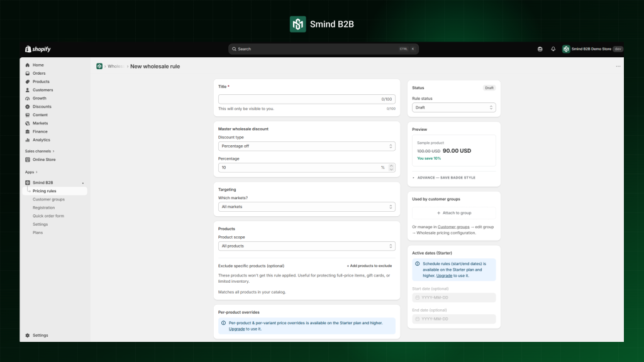Open the three-dot more actions menu
Viewport: 644px width, 362px height.
[x=618, y=66]
